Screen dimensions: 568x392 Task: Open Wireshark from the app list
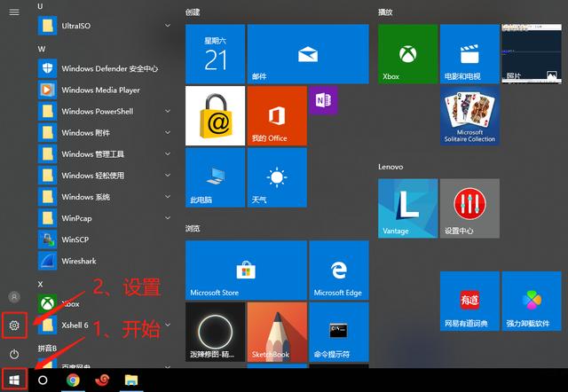tap(84, 260)
